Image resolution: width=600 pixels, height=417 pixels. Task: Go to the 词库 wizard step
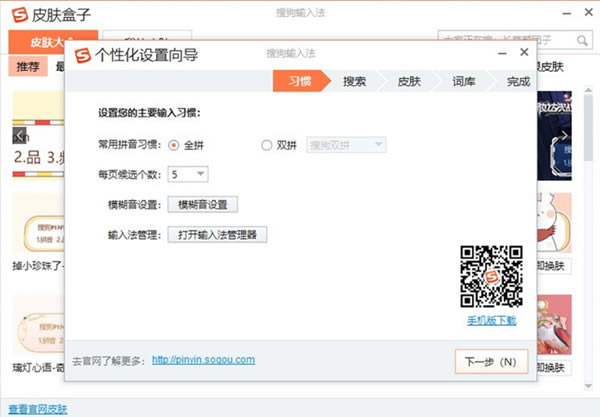tap(464, 81)
